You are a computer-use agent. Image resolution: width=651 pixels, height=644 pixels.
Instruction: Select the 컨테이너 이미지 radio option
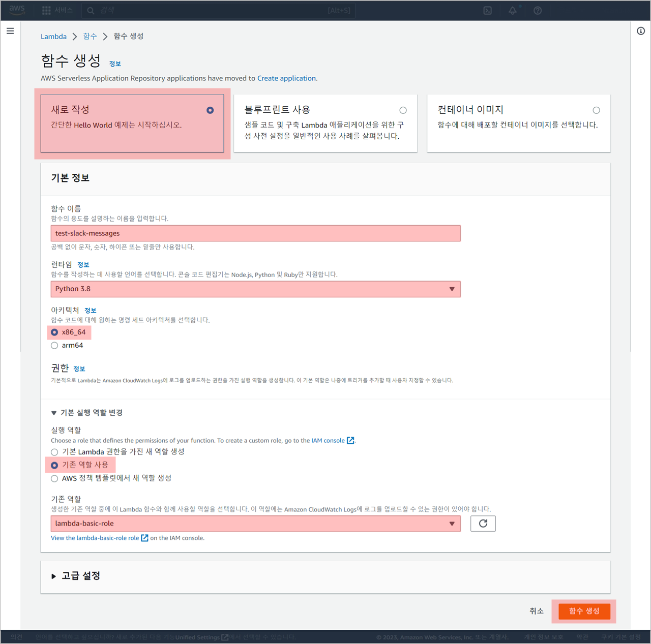point(596,110)
